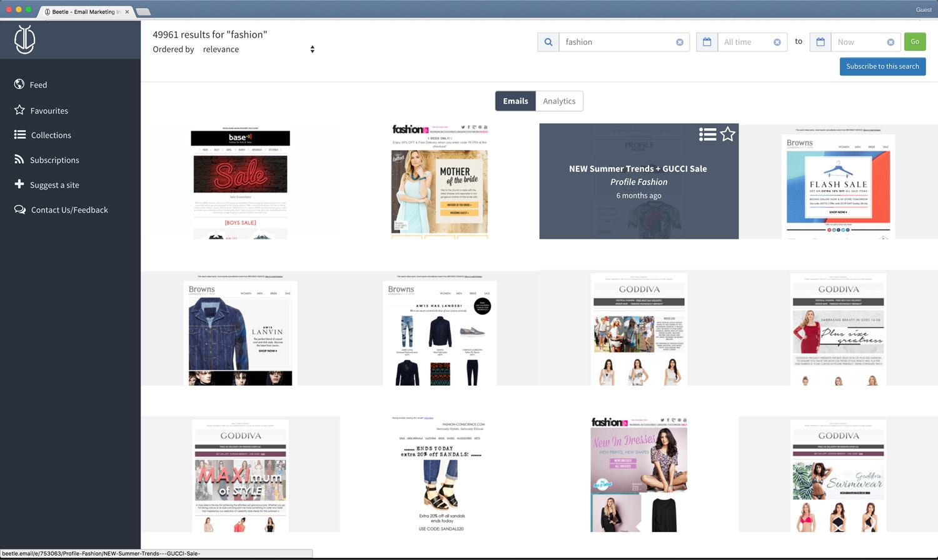The image size is (938, 560).
Task: Click the 49961 results for "fashion" text
Action: tap(209, 34)
